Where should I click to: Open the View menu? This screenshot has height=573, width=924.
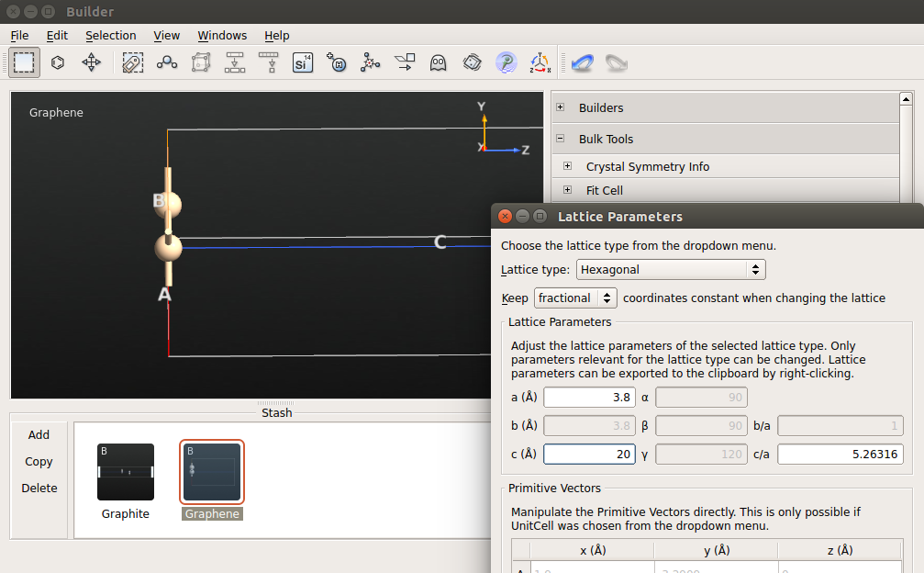pos(167,36)
